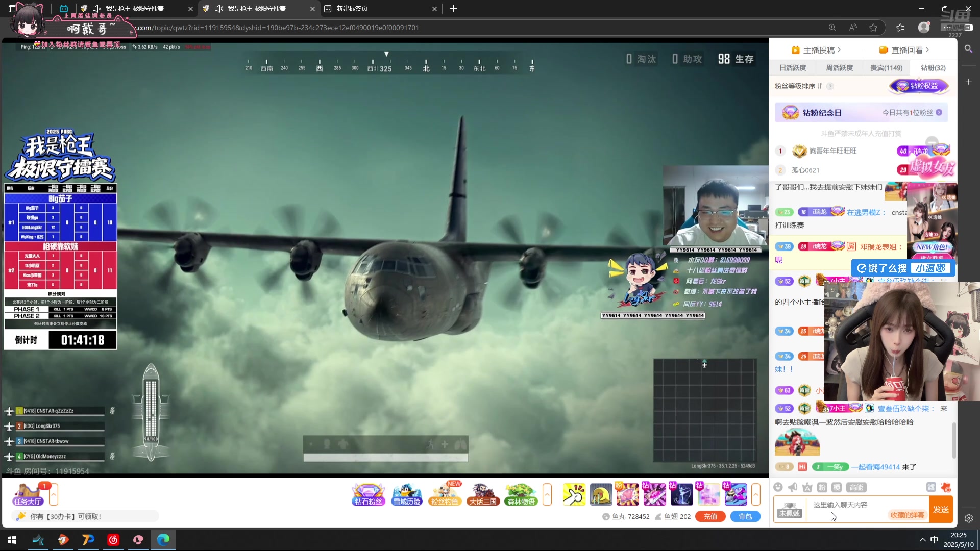Send the yellow clapping hand gift

pos(574,494)
